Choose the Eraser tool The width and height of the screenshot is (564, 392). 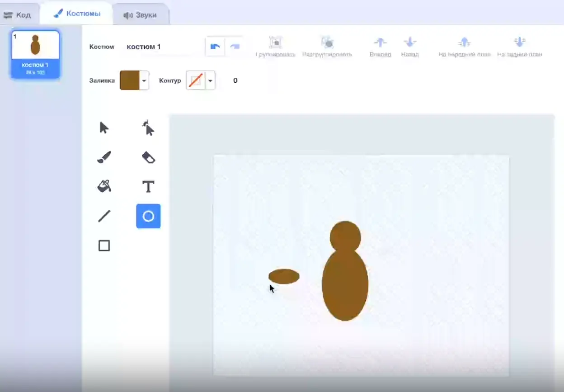[148, 157]
